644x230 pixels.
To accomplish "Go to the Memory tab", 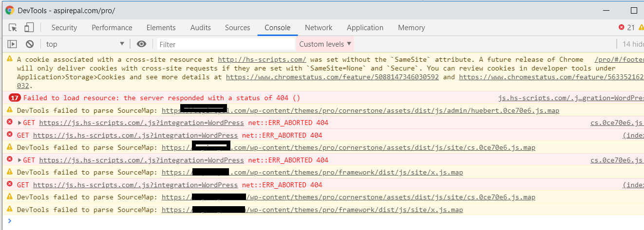I will click(412, 28).
